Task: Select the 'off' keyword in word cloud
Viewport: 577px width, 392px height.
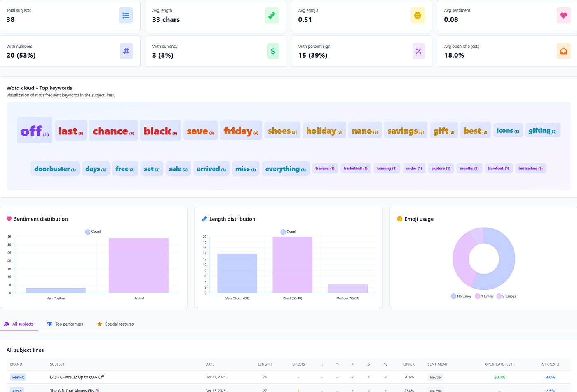Action: point(35,131)
